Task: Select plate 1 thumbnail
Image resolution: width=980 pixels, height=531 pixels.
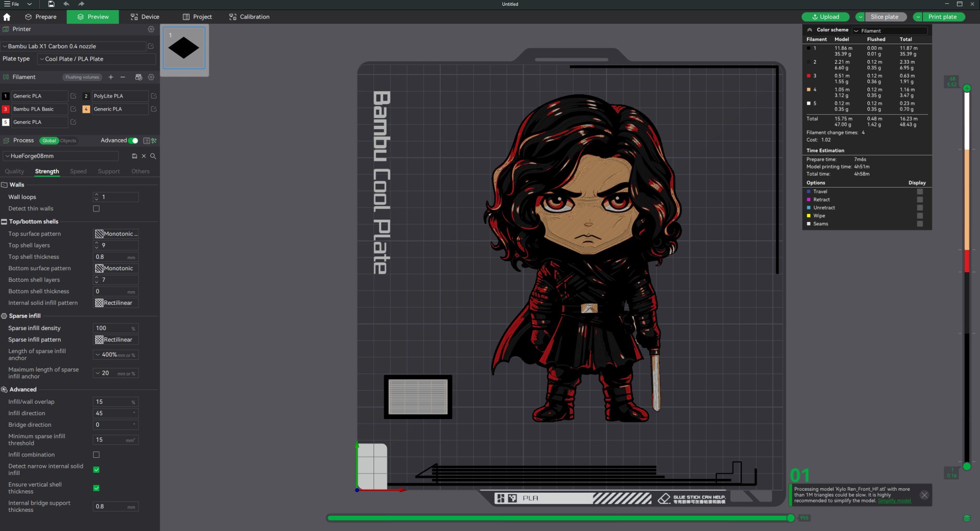Action: point(184,48)
